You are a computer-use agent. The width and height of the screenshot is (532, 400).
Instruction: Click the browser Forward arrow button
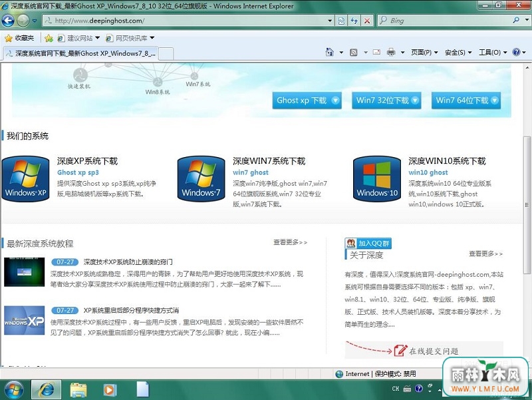(23, 21)
